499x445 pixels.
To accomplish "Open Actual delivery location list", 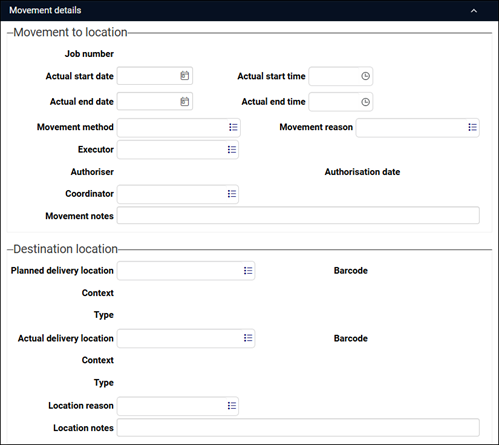I will (x=248, y=338).
